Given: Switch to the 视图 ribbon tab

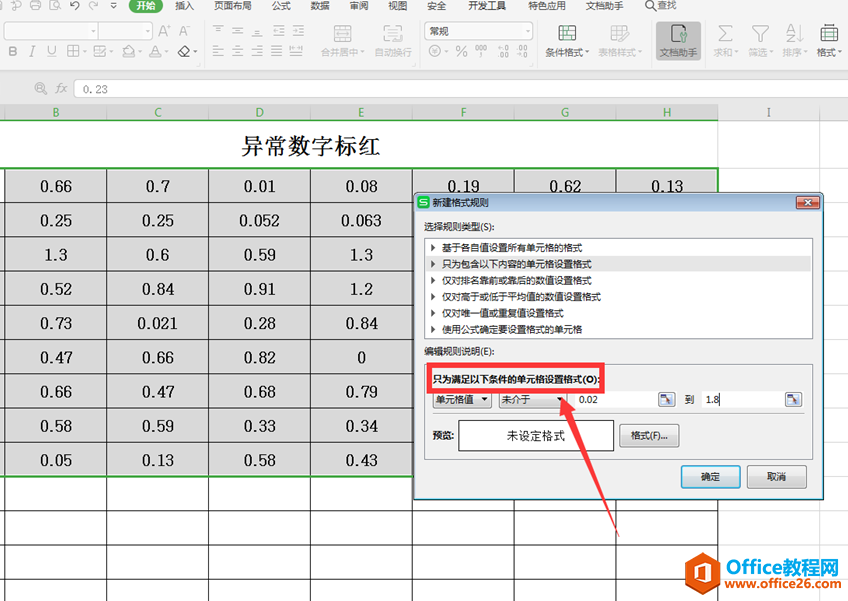Looking at the screenshot, I should click(398, 5).
